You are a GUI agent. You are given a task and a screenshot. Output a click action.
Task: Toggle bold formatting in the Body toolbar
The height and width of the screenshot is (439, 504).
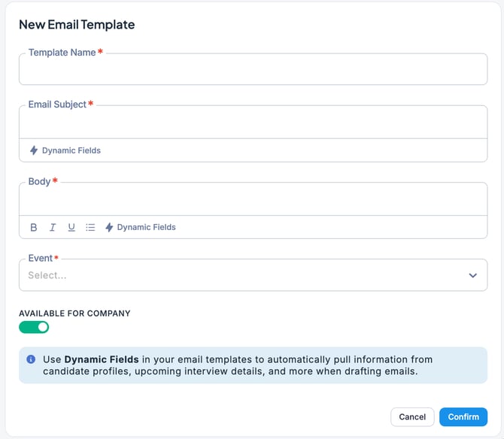(x=34, y=227)
